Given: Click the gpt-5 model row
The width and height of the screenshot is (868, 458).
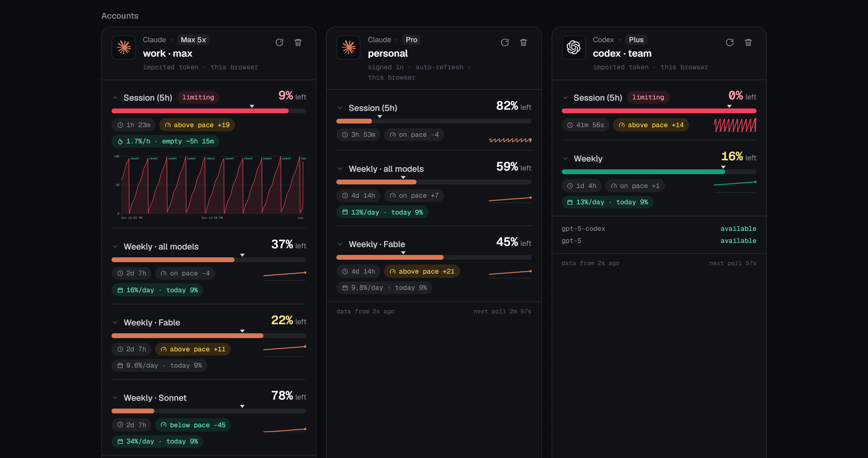Looking at the screenshot, I should click(659, 241).
